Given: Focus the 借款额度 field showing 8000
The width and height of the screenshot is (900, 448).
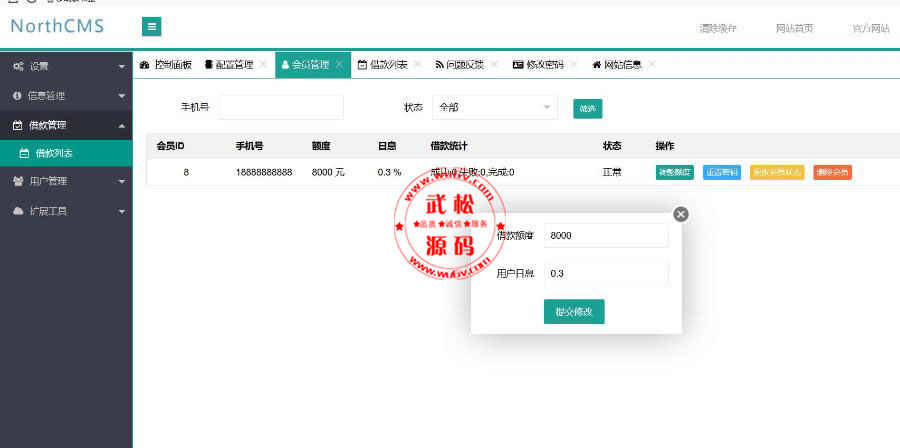Looking at the screenshot, I should pos(606,235).
